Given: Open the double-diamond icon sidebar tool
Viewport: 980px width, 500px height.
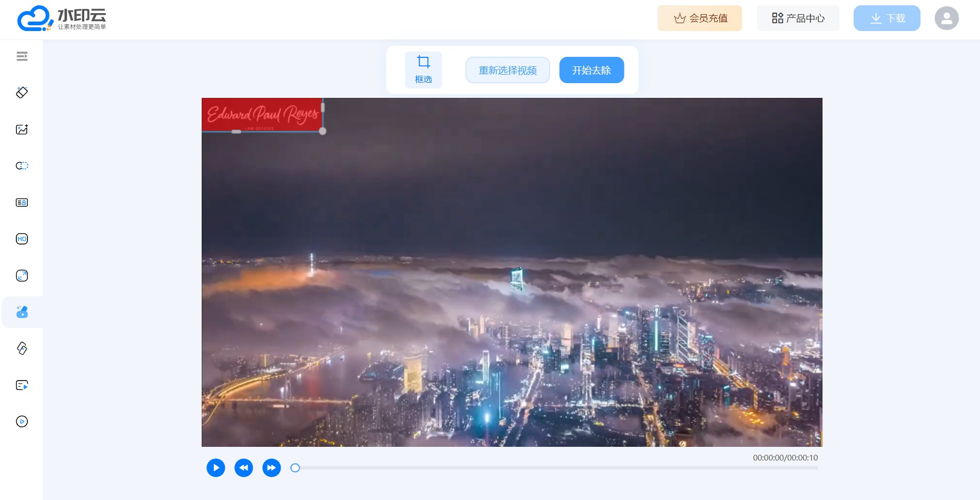Looking at the screenshot, I should pos(22,348).
